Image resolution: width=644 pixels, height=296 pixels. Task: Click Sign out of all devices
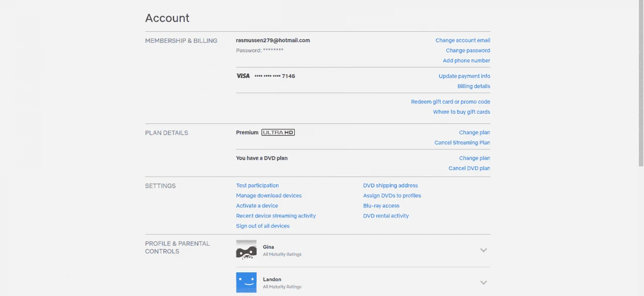(263, 226)
